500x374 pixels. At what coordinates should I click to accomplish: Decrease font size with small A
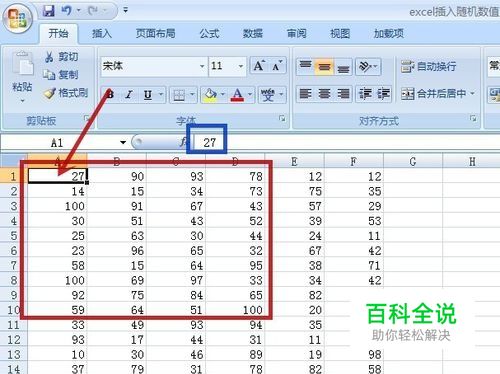point(277,66)
